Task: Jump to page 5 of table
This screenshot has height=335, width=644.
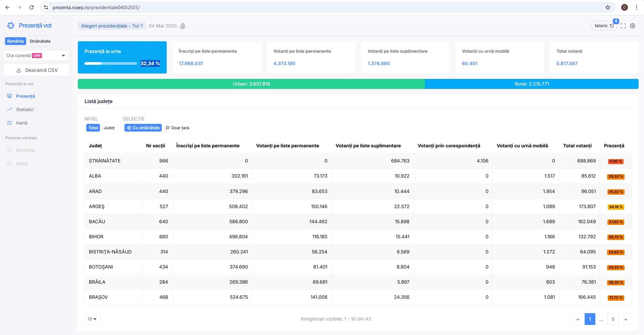Action: point(613,319)
